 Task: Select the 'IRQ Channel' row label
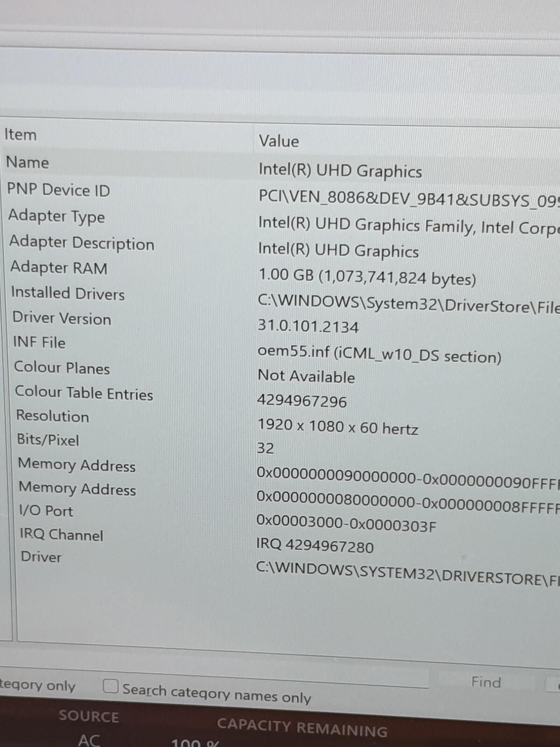(62, 534)
